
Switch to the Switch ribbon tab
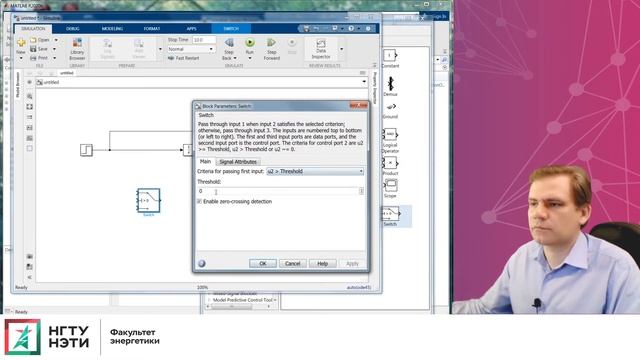click(231, 29)
